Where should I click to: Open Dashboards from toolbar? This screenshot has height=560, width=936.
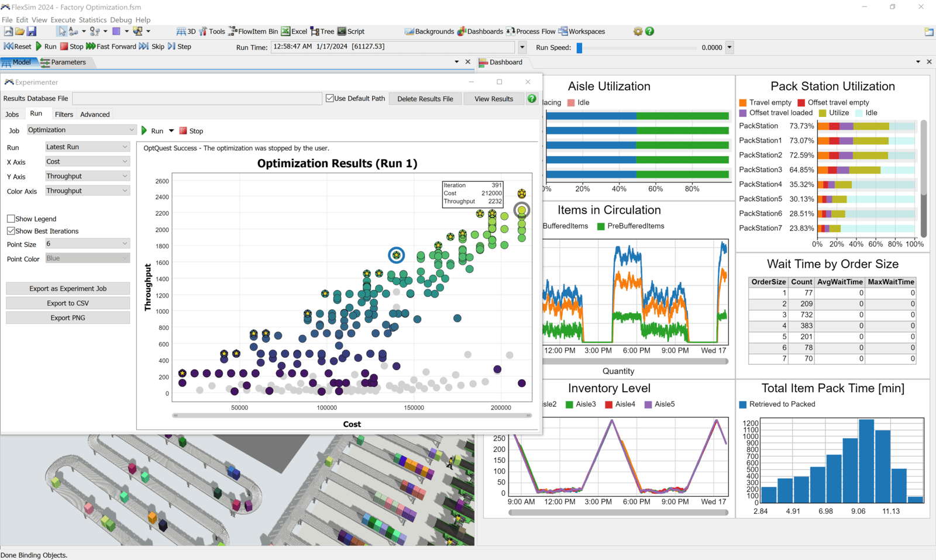[480, 32]
